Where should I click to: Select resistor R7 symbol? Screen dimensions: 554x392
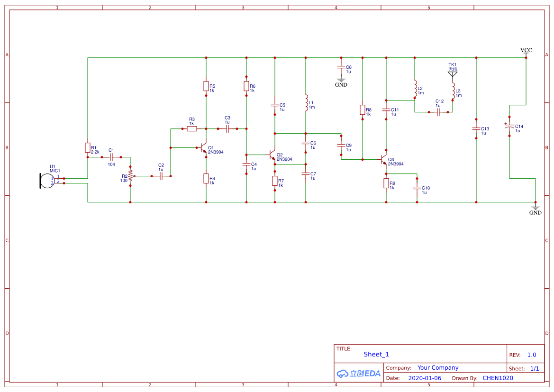coord(274,181)
